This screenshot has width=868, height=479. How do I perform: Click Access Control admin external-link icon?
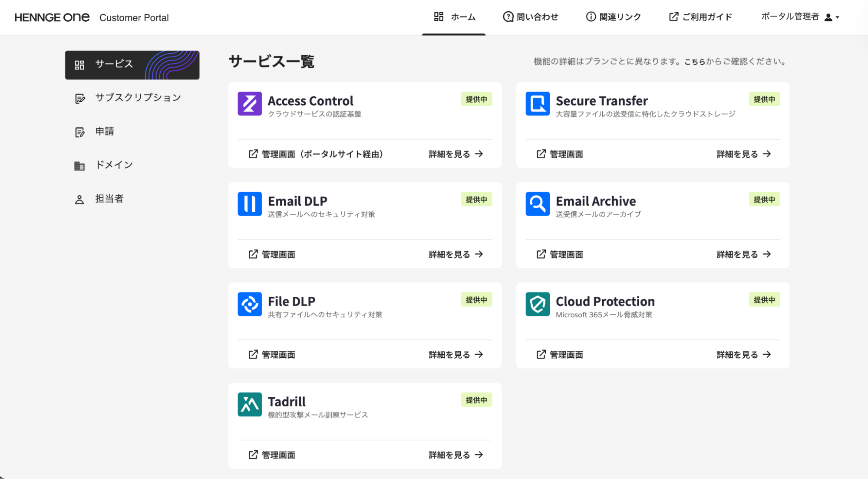[253, 154]
